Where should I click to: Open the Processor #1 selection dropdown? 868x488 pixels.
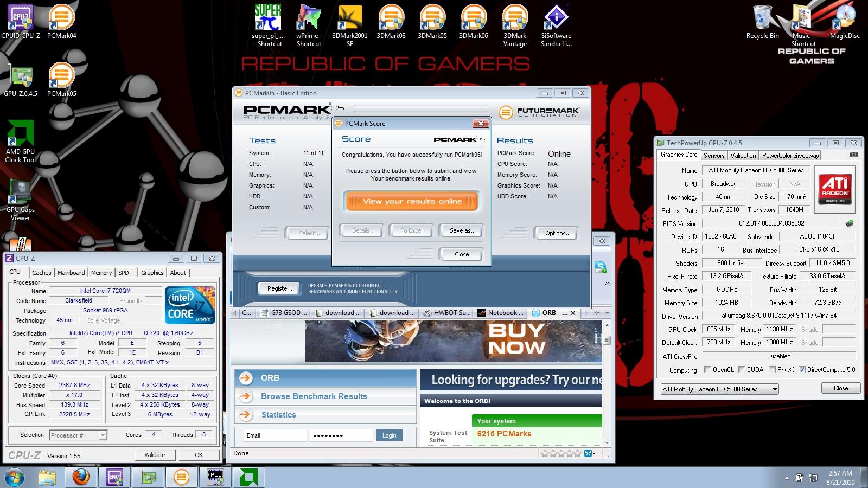click(x=78, y=435)
